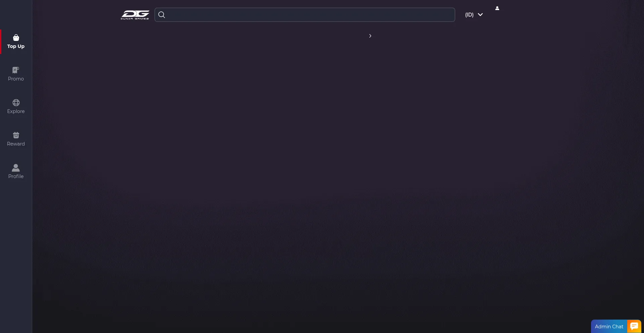Focus the search input field
The image size is (644, 333).
(x=305, y=15)
